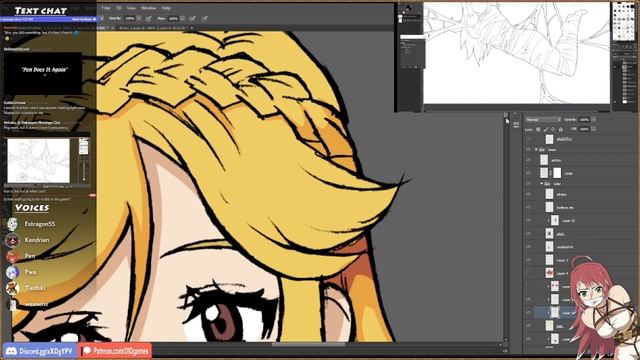Switch to the second document tab

(153, 28)
